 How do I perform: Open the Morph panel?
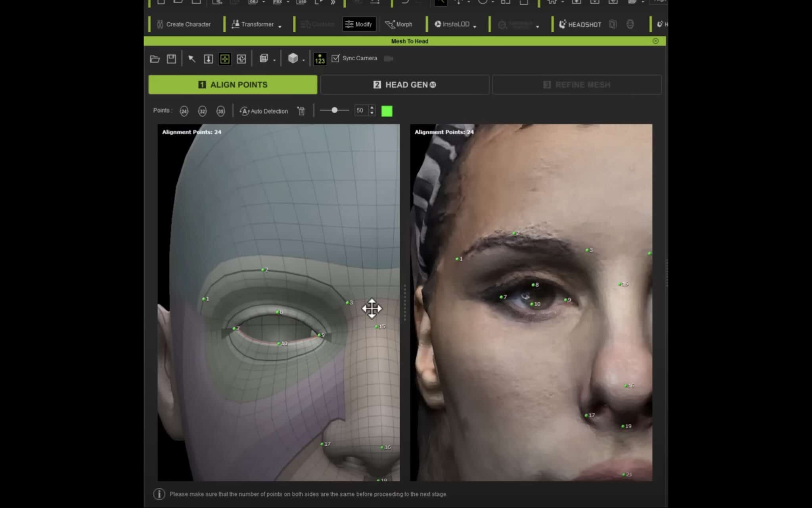click(400, 24)
